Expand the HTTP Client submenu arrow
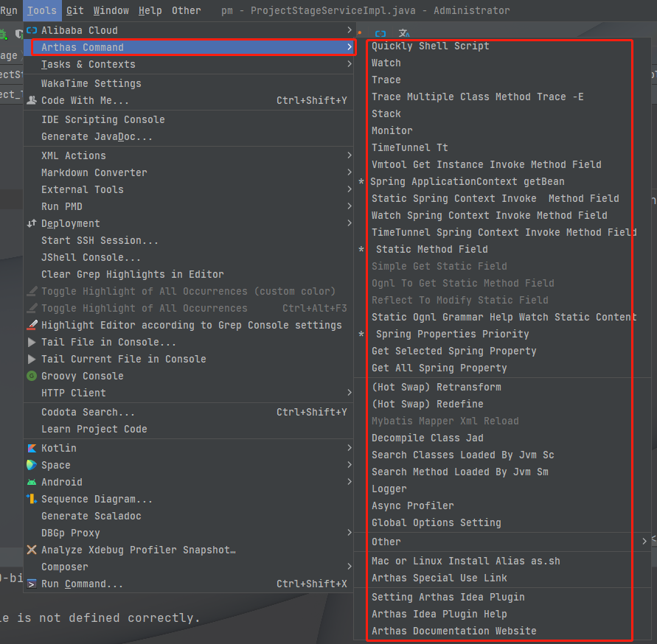The image size is (657, 644). coord(350,393)
